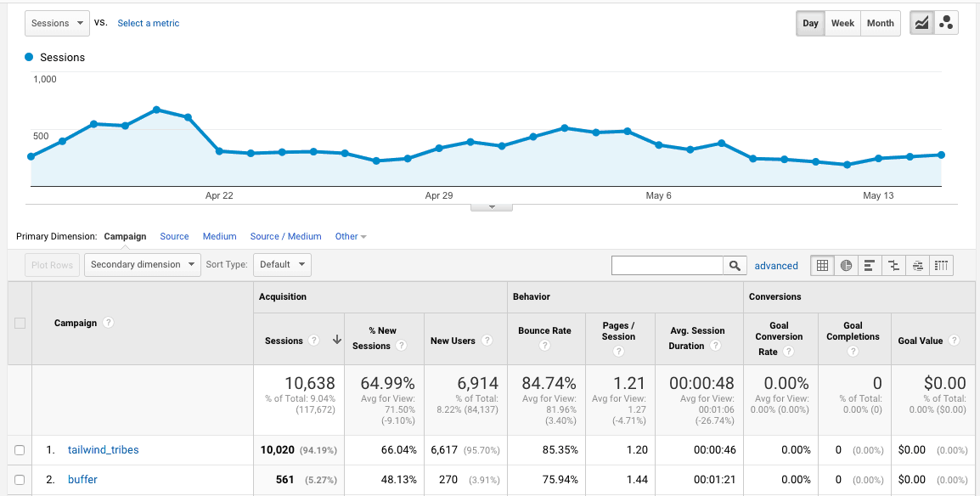Image resolution: width=980 pixels, height=496 pixels.
Task: Click inside the table search field
Action: [667, 265]
